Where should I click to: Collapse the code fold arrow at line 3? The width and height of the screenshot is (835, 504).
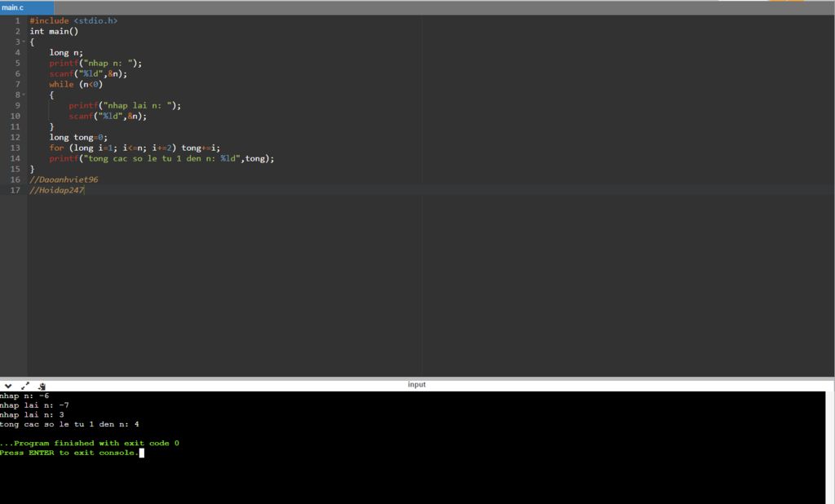click(24, 42)
